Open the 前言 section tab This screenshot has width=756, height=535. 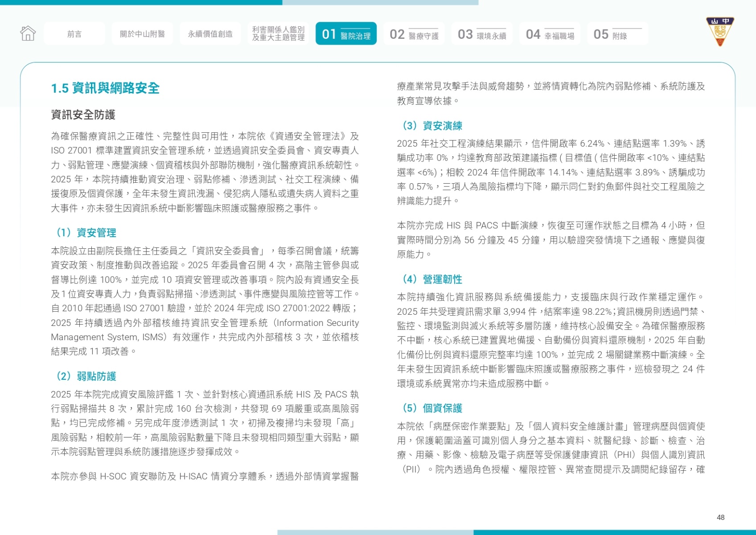pos(74,34)
